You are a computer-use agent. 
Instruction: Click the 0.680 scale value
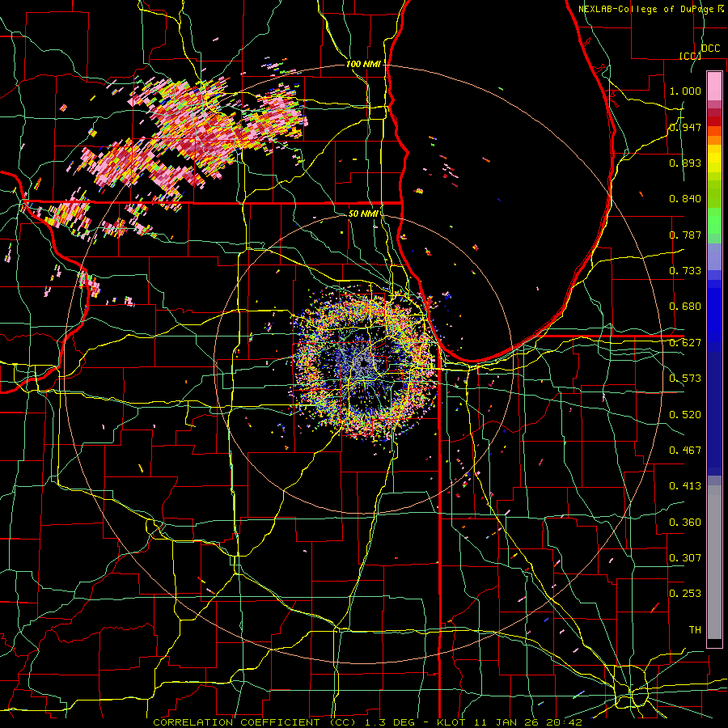pos(685,307)
